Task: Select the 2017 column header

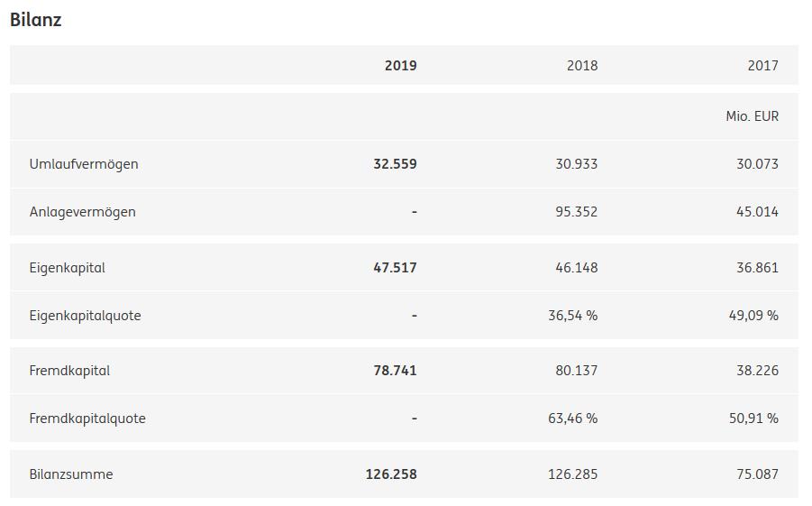Action: [762, 66]
